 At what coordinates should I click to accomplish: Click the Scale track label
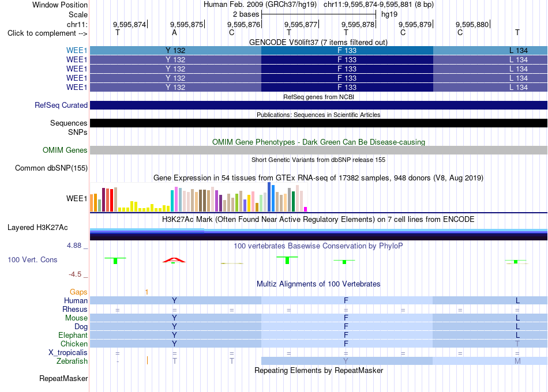coord(78,14)
